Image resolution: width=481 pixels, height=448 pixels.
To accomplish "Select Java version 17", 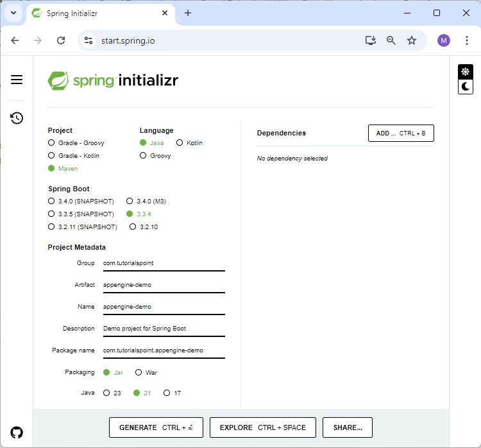I will [172, 393].
